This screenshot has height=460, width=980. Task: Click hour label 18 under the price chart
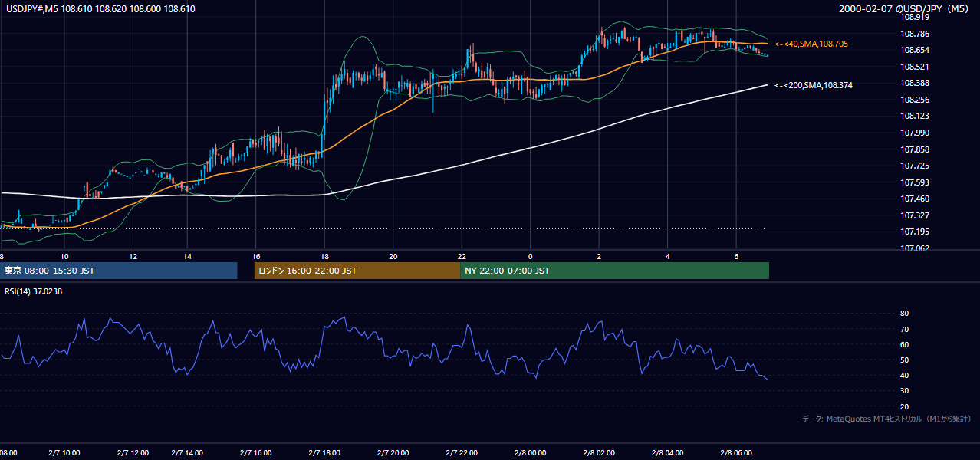click(324, 257)
